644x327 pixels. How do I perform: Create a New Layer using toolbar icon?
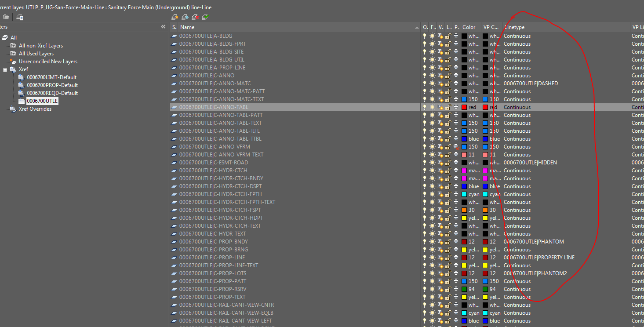(x=175, y=17)
